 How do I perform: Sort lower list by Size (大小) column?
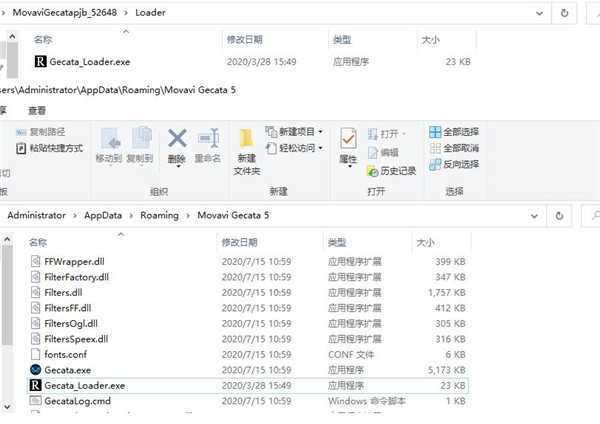pos(425,243)
